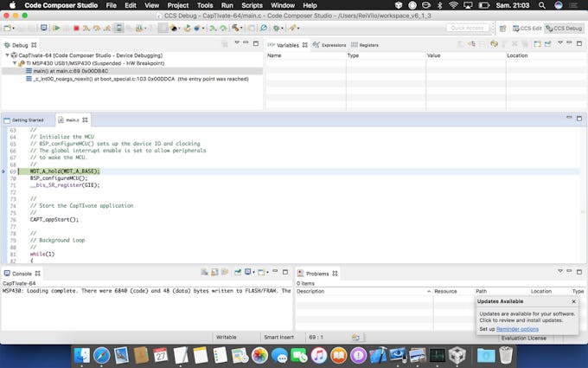This screenshot has height=368, width=588.
Task: Open Calendar from the Dock
Action: point(161,355)
